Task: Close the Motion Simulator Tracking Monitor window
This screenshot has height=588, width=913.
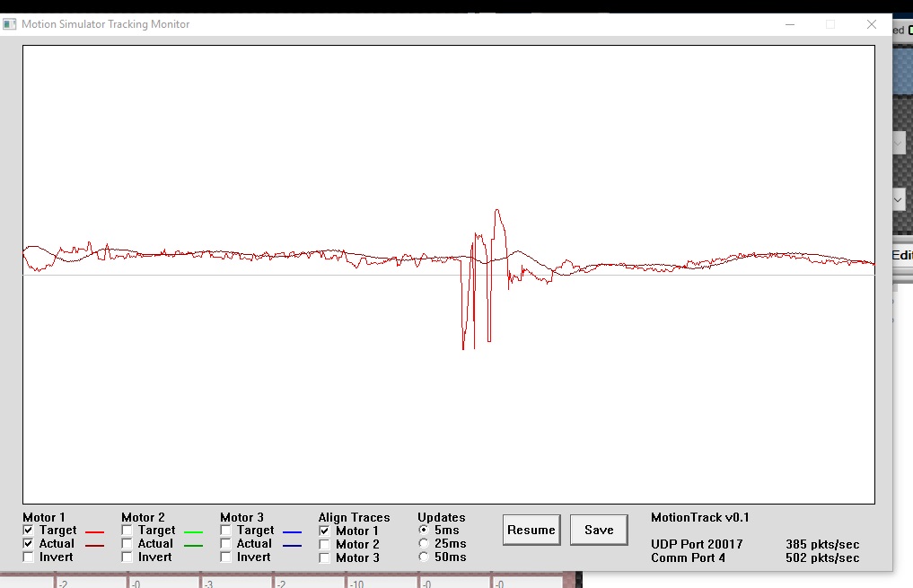Action: pos(871,24)
